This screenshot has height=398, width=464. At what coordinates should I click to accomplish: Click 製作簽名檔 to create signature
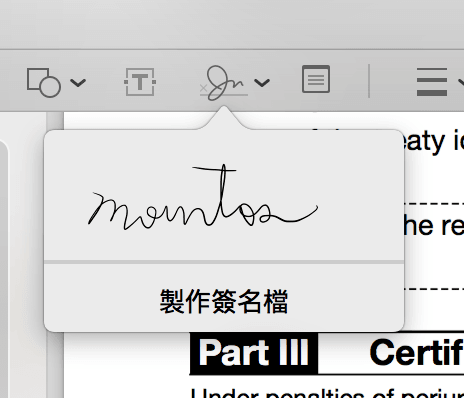click(x=224, y=301)
